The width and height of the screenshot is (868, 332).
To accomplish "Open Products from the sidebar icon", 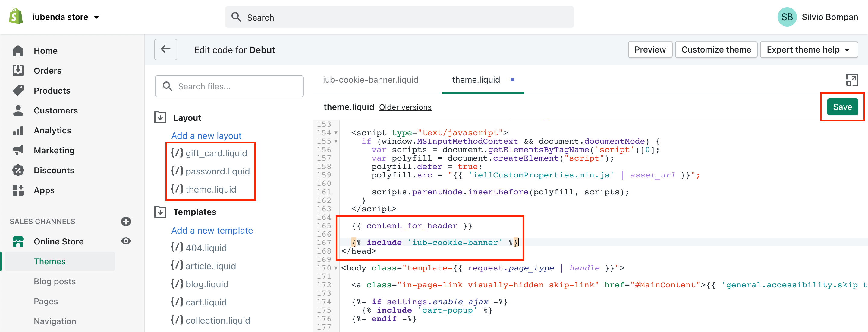I will click(x=18, y=91).
